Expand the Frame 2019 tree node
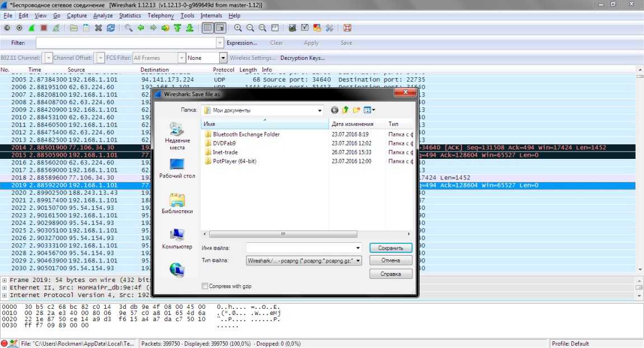 pos(4,279)
